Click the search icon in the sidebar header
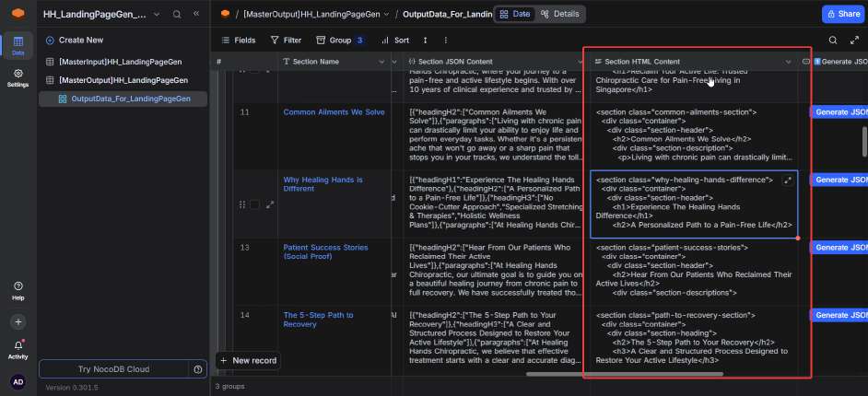The height and width of the screenshot is (396, 868). tap(177, 15)
